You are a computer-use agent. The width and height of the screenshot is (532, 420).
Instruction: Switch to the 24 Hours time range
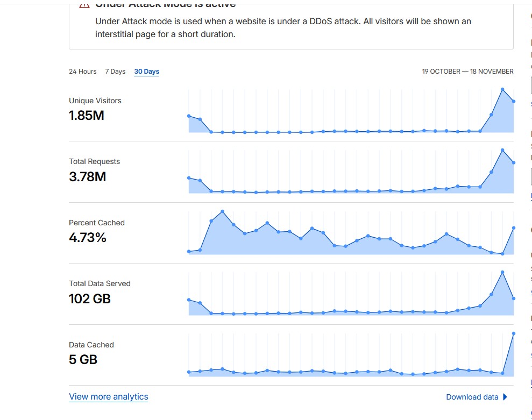point(83,72)
